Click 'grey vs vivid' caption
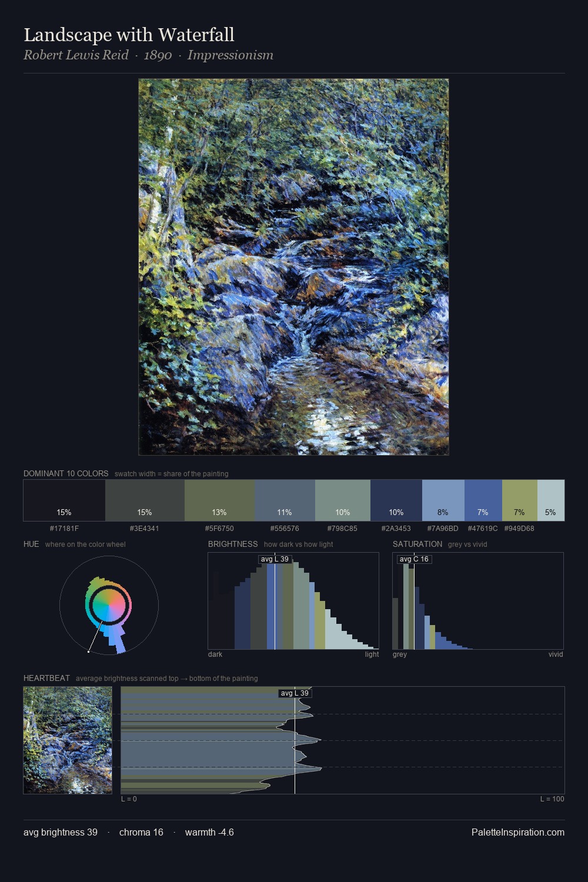Viewport: 588px width, 882px height. coord(467,544)
